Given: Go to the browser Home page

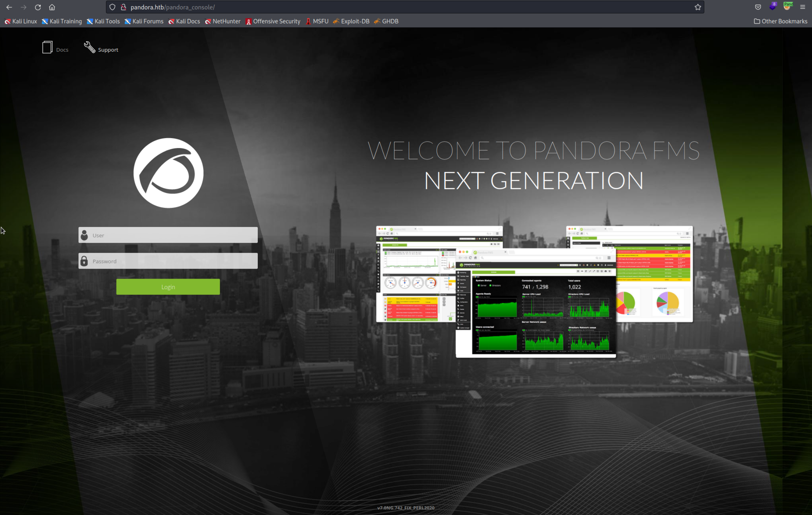Looking at the screenshot, I should coord(52,7).
